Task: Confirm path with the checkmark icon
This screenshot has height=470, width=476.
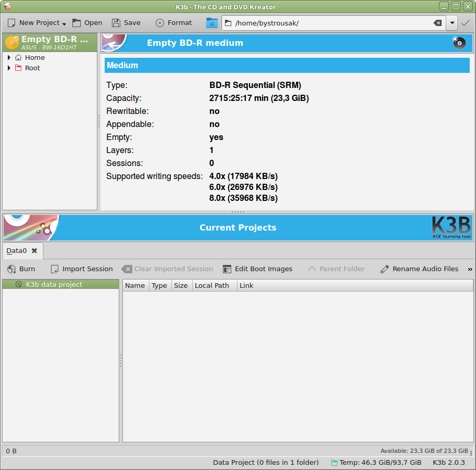Action: click(x=466, y=23)
